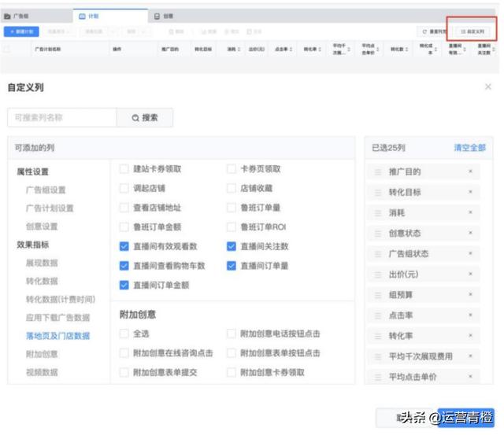Enable the 店铺收藏 checkbox
This screenshot has height=435, width=504.
pyautogui.click(x=232, y=188)
